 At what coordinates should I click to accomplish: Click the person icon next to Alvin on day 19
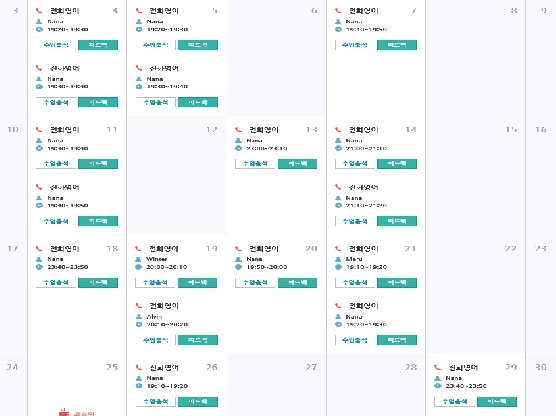click(x=139, y=317)
